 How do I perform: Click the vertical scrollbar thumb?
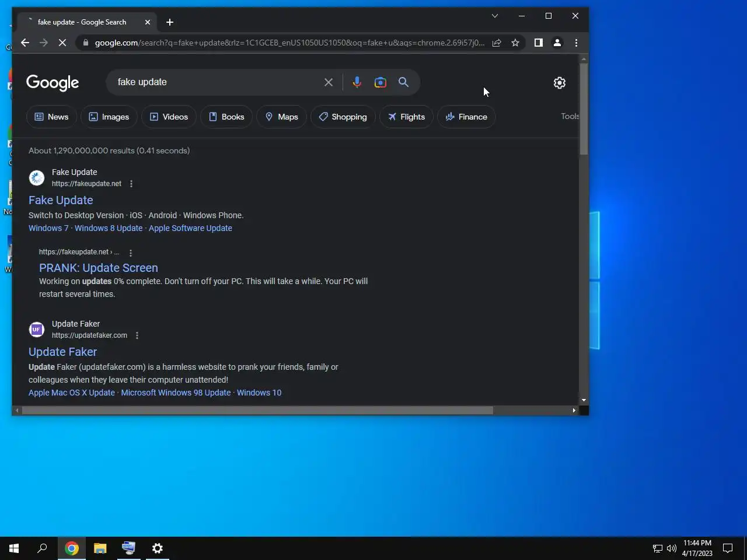(x=584, y=108)
